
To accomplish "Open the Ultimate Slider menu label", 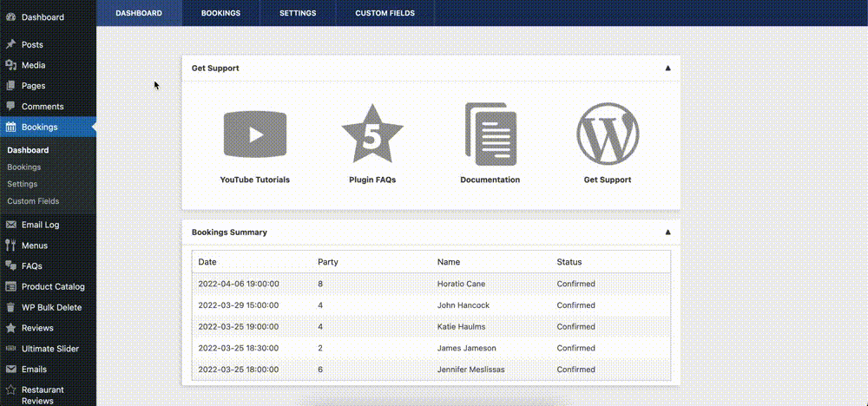I will 50,349.
